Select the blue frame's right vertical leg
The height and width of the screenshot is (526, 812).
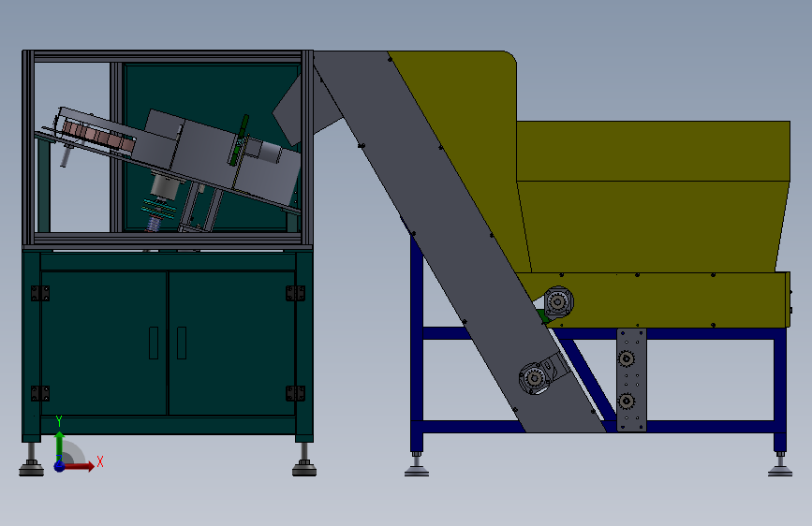780,389
